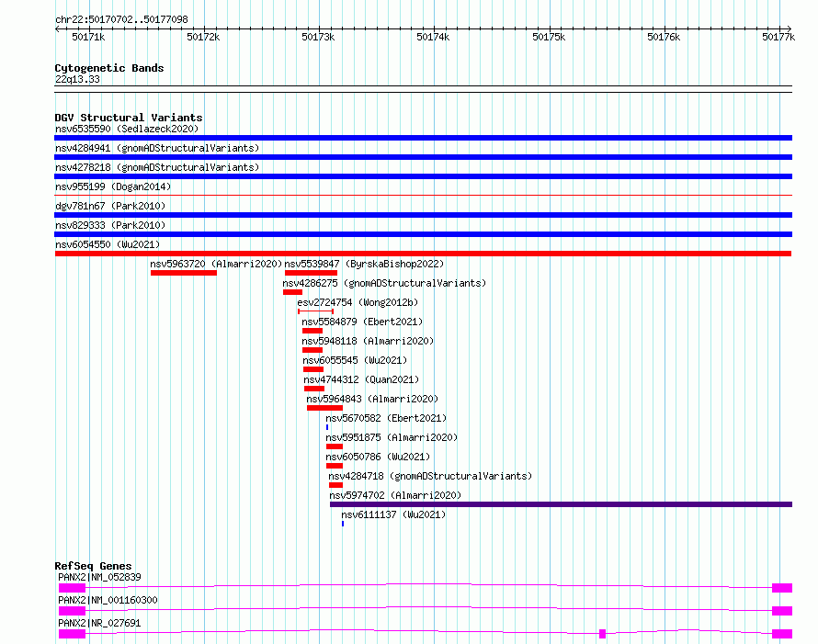Click the red bar under nsv5963720

(x=184, y=273)
